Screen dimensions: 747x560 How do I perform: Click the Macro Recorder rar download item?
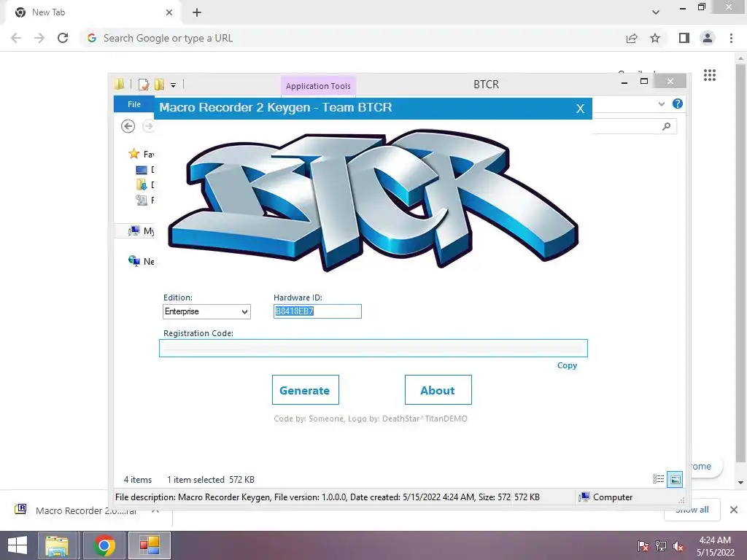click(x=86, y=510)
